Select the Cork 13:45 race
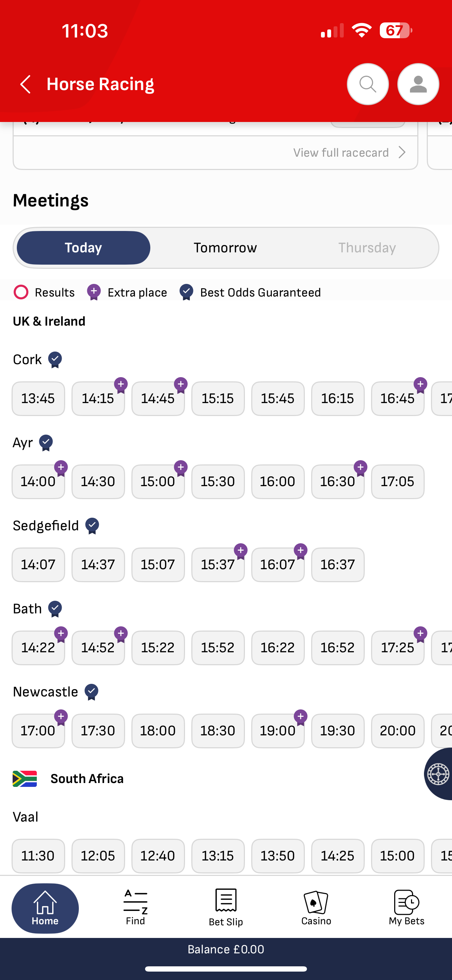 [39, 398]
